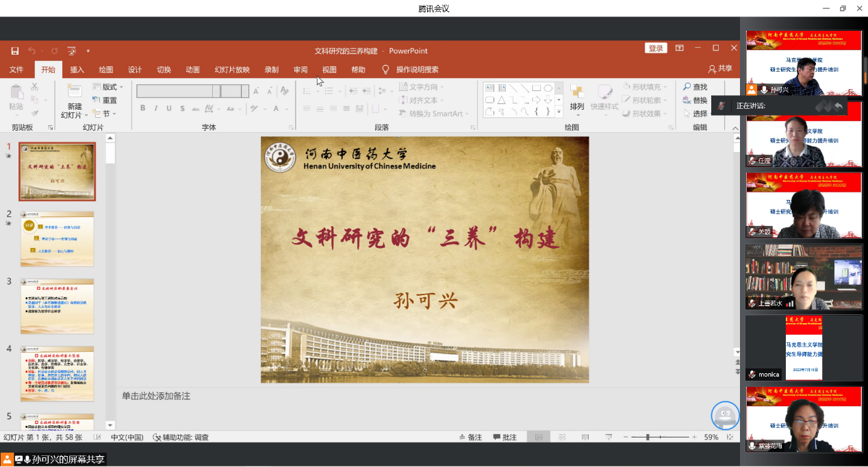Click the zoom slider in status bar

648,437
